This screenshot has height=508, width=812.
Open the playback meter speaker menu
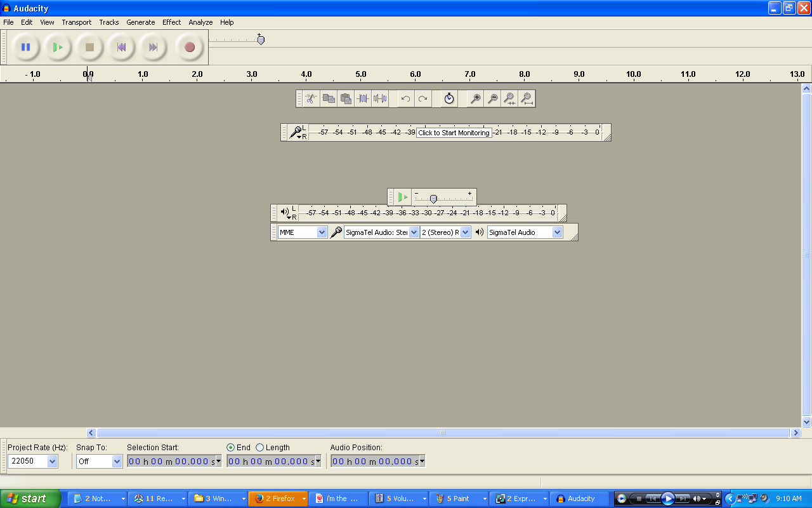(x=286, y=213)
